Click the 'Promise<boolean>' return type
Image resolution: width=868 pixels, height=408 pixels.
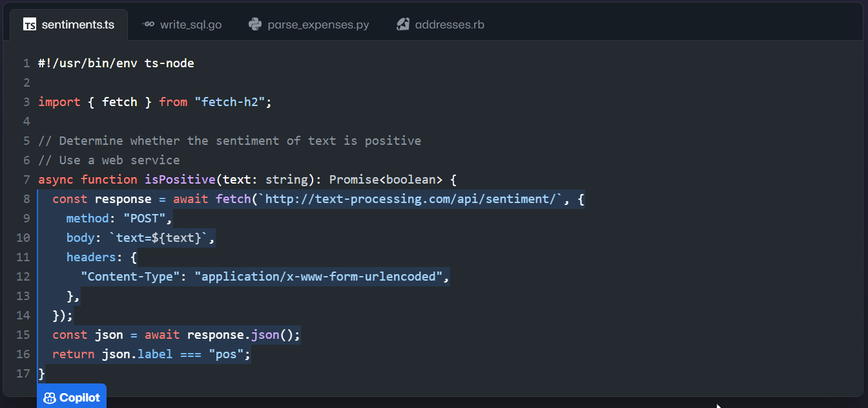pyautogui.click(x=386, y=180)
